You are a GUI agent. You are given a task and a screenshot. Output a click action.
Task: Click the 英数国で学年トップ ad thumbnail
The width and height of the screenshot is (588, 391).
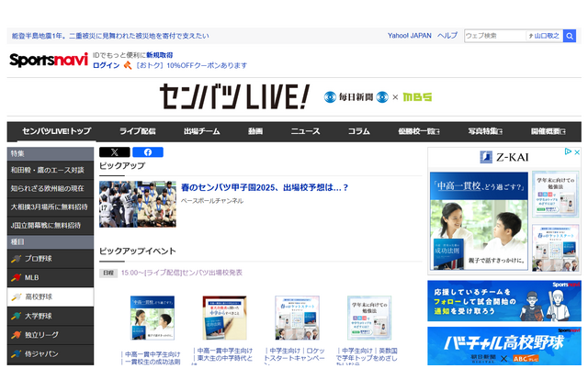pos(369,318)
